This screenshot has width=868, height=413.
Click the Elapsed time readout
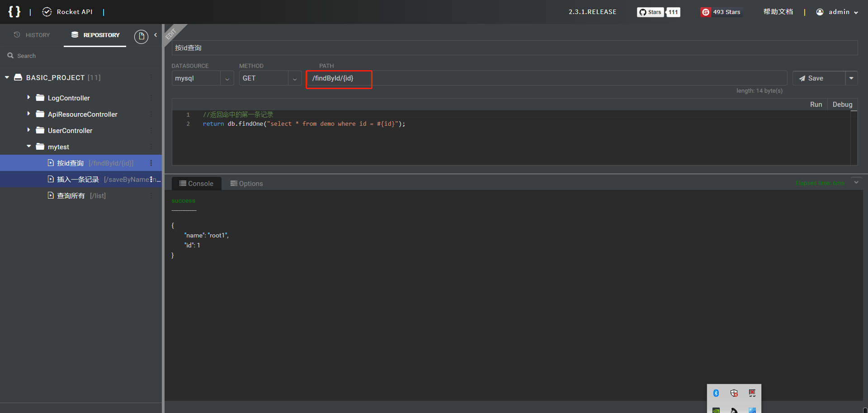coord(820,183)
